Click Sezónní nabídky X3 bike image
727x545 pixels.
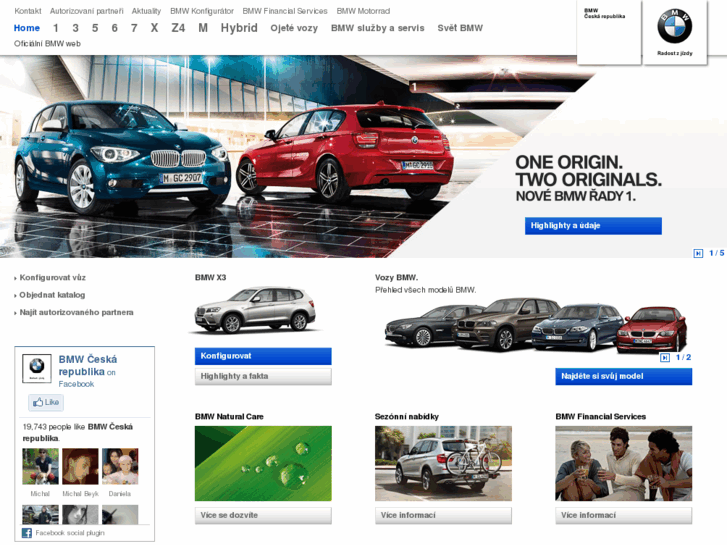(443, 463)
